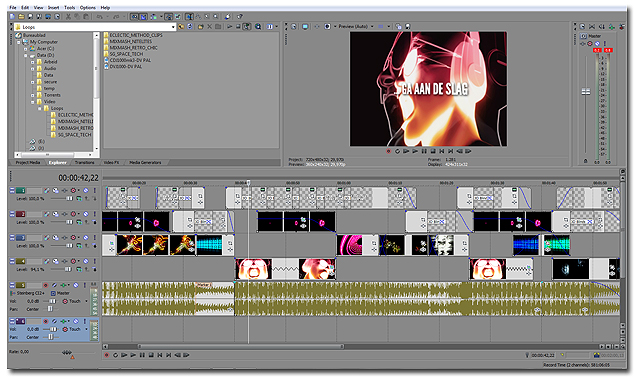Expand the Acer (C:) drive node
Screen dimensions: 634x377
25,49
